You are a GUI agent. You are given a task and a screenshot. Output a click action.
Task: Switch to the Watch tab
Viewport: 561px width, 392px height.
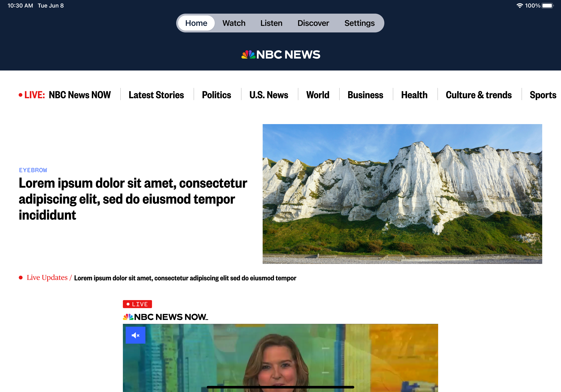point(234,23)
